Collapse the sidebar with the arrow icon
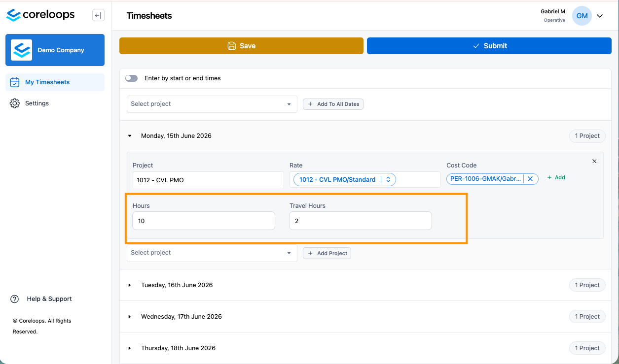Image resolution: width=619 pixels, height=364 pixels. tap(98, 15)
